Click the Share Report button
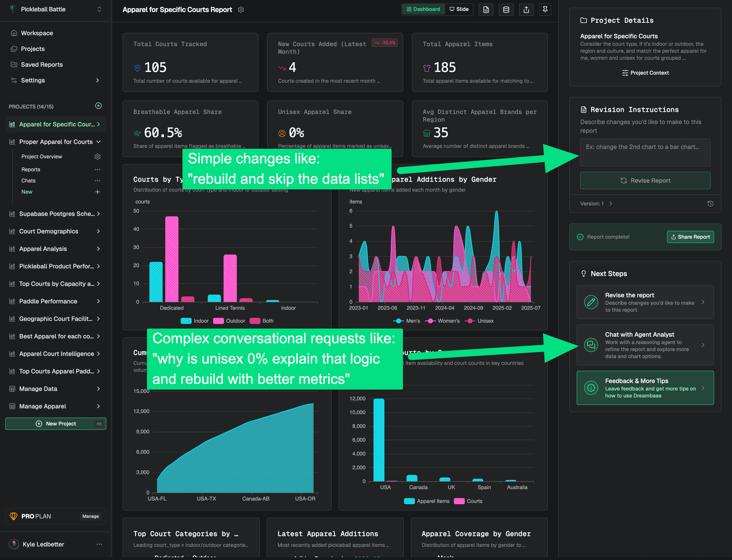Viewport: 732px width, 560px height. click(690, 237)
